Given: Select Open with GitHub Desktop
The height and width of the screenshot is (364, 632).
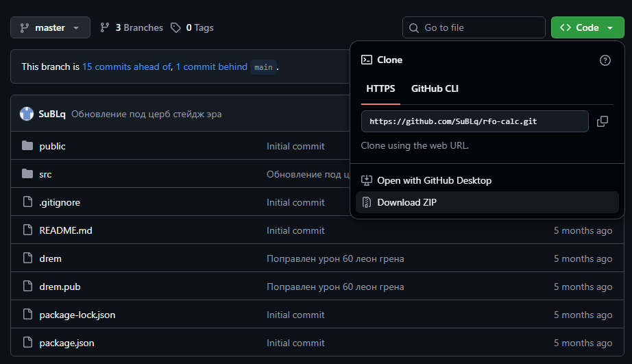Looking at the screenshot, I should 434,180.
